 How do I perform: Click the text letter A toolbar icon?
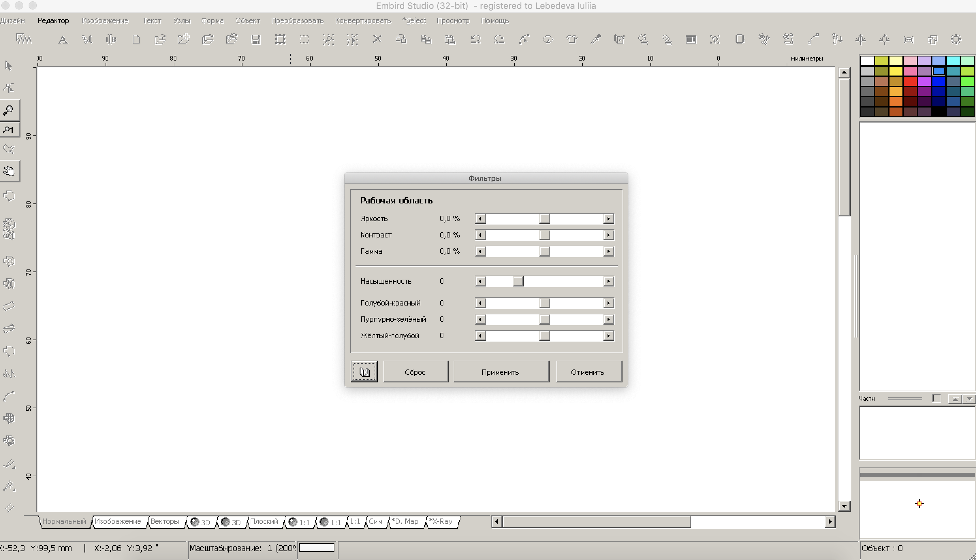(x=63, y=39)
